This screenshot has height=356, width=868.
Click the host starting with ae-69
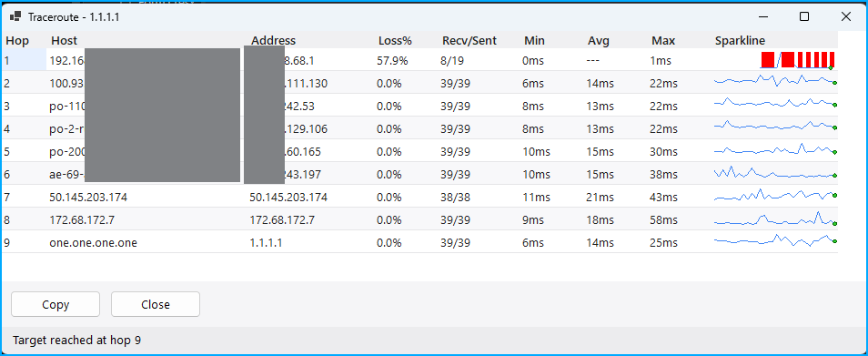point(67,175)
